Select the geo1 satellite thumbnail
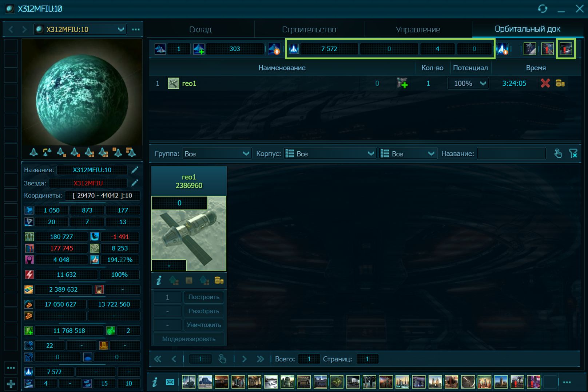Viewport: 588px width, 392px height. (189, 234)
